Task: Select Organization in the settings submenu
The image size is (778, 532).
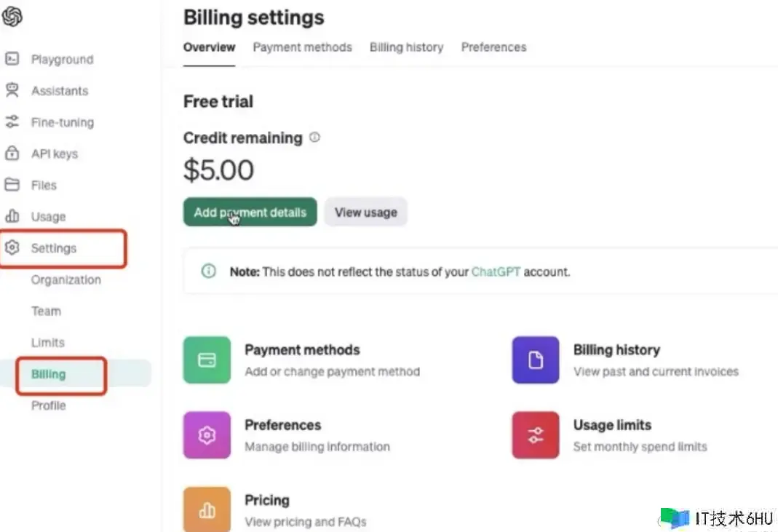Action: point(66,280)
